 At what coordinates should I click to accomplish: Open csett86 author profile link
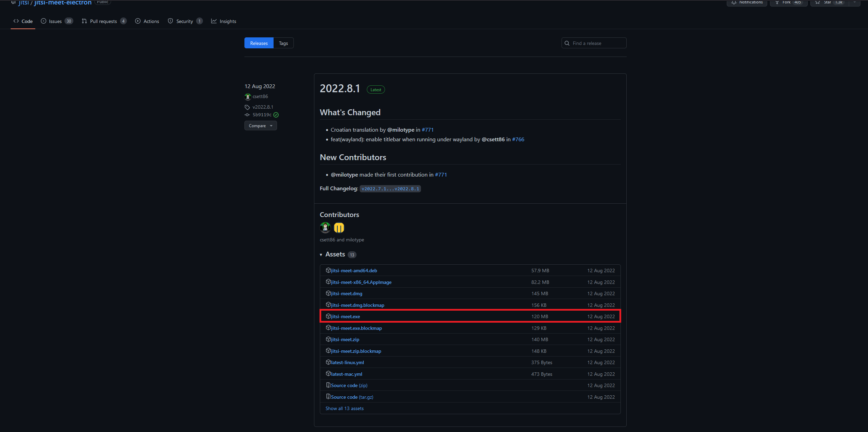(260, 97)
